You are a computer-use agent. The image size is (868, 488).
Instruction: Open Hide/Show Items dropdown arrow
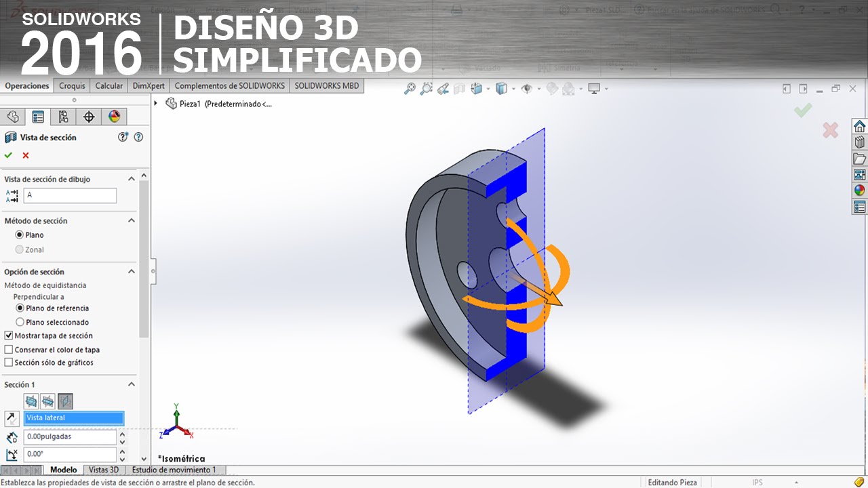[538, 89]
